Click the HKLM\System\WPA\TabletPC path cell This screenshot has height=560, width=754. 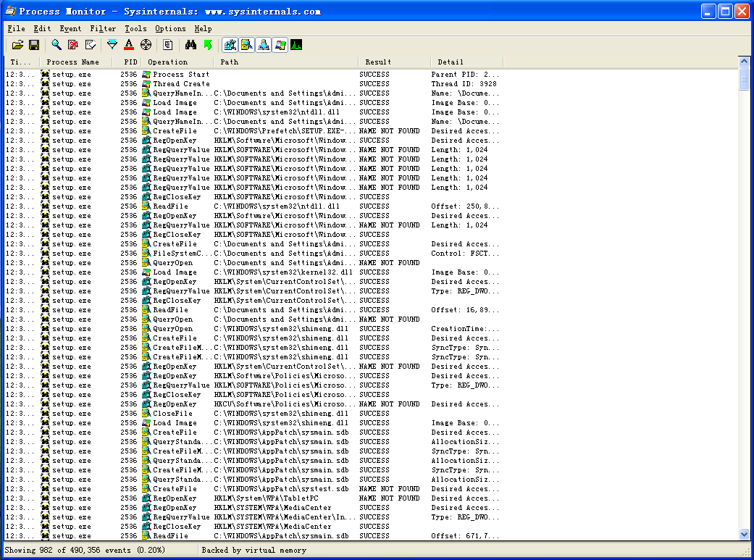click(266, 498)
